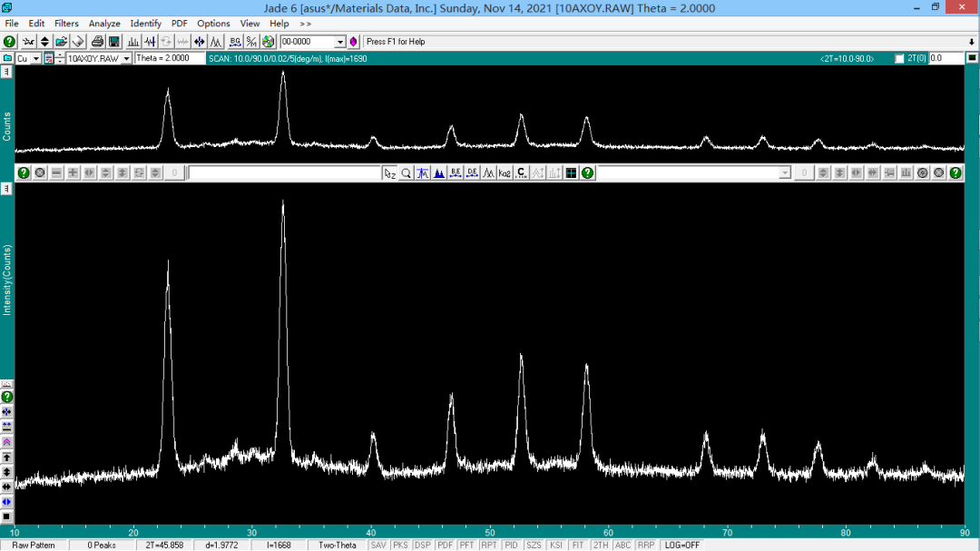Select the magnifier zoom tool
The image size is (980, 551).
(407, 172)
